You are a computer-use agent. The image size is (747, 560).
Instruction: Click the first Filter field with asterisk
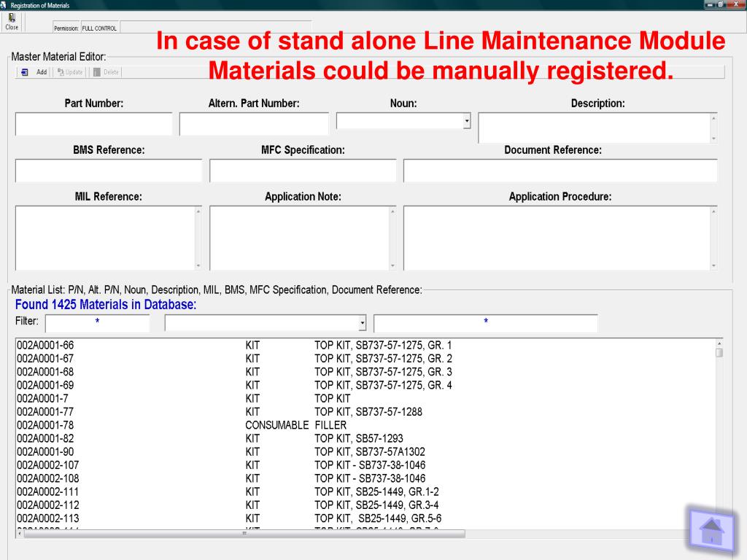pos(97,323)
